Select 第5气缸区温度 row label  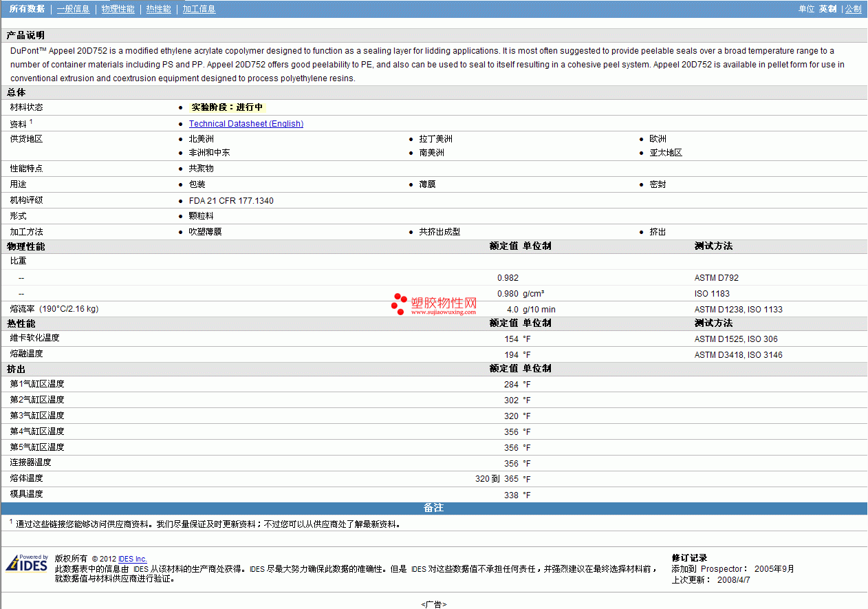pos(37,447)
